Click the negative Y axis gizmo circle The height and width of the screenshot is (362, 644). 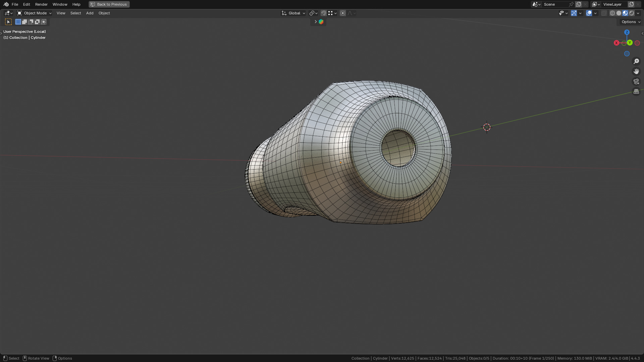click(x=624, y=43)
